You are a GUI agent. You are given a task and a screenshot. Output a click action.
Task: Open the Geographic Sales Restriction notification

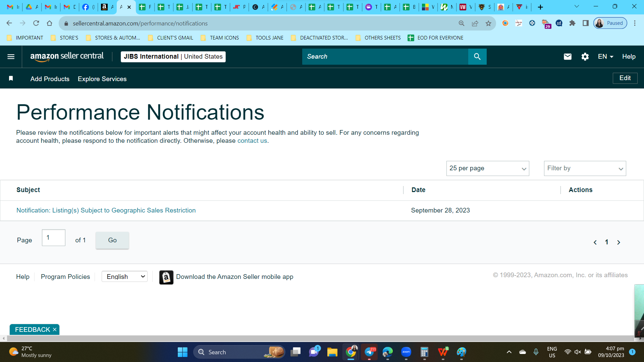coord(106,210)
